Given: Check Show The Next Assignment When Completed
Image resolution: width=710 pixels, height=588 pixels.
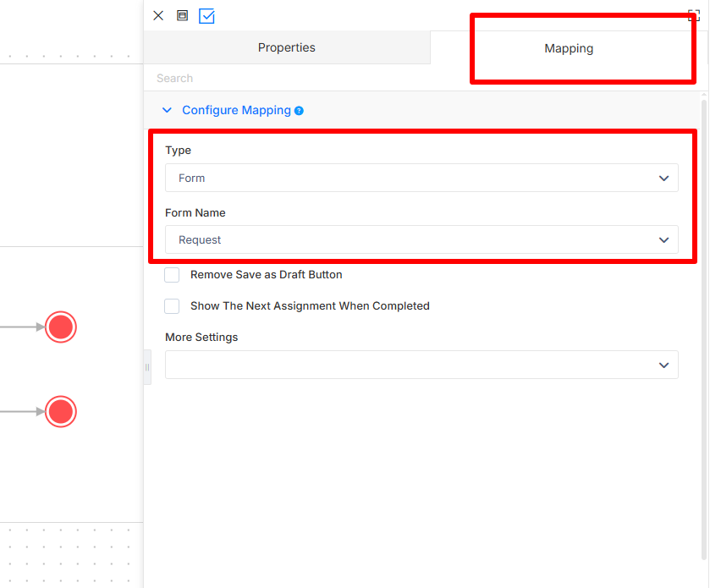Looking at the screenshot, I should (x=172, y=306).
